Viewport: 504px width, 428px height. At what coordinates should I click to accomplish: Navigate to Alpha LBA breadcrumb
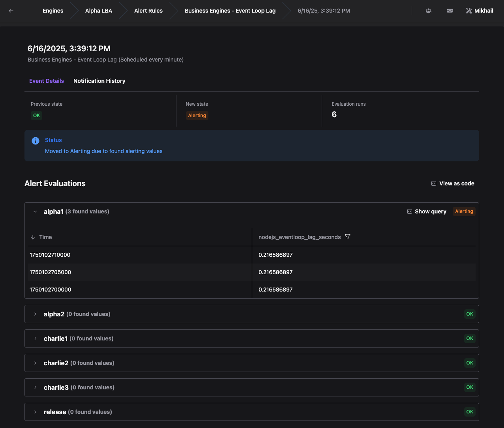coord(99,11)
